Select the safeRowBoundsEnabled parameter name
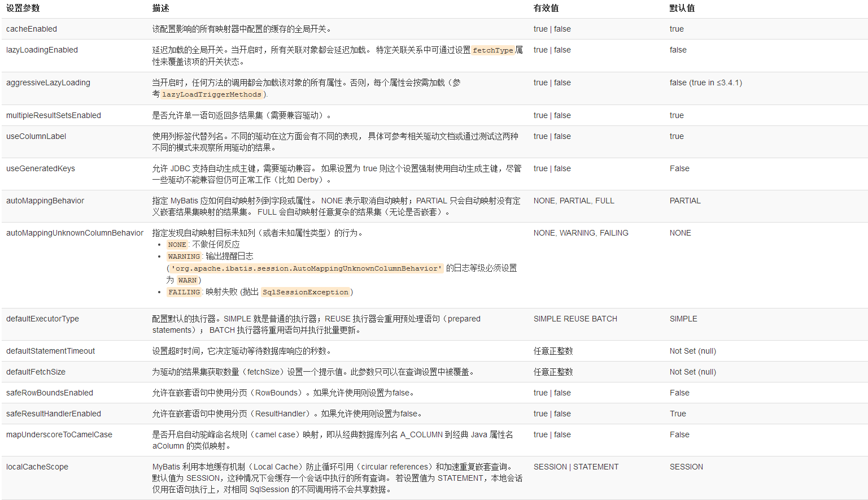868x500 pixels. 50,393
